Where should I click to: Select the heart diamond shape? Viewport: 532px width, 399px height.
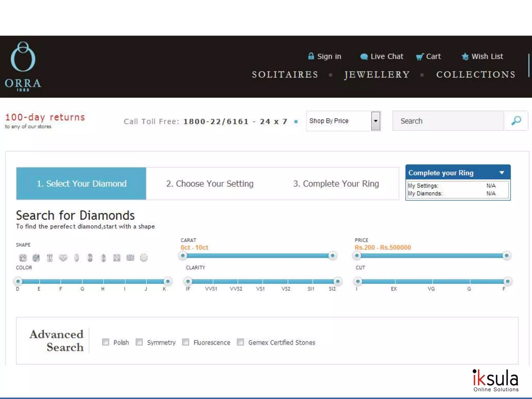point(63,258)
